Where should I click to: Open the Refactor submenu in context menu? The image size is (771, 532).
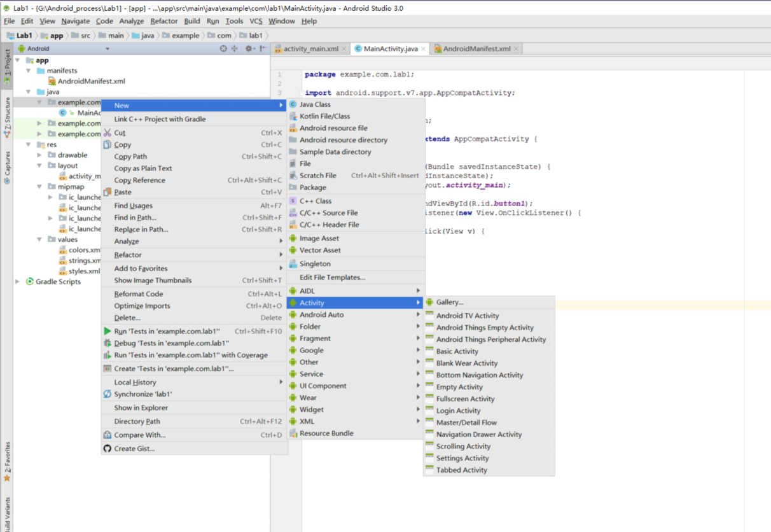click(194, 255)
